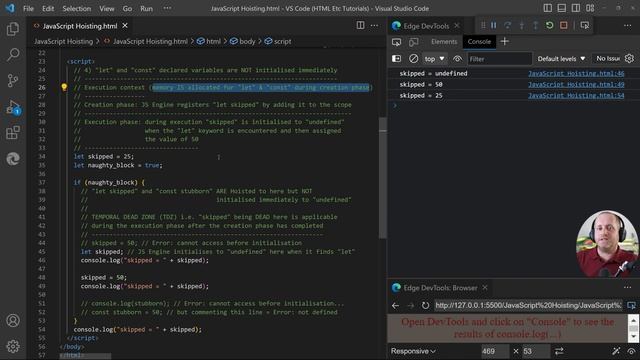Viewport: 640px width, 360px height.
Task: Click the debug toolbar drag grip
Action: point(483,25)
